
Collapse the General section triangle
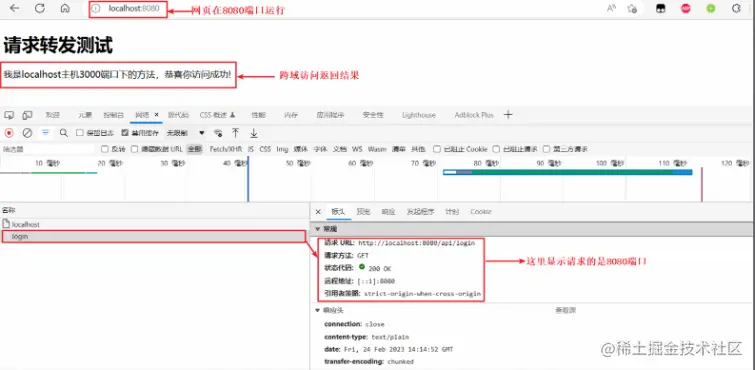coord(318,229)
